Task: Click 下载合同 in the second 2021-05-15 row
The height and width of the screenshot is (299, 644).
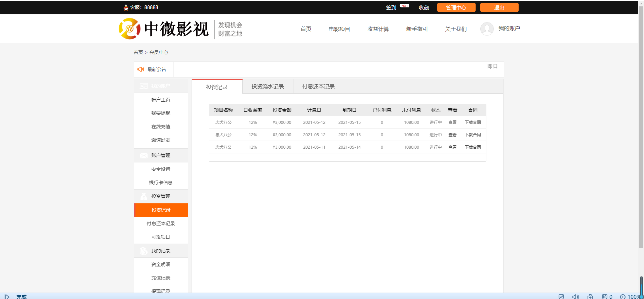Action: 473,135
